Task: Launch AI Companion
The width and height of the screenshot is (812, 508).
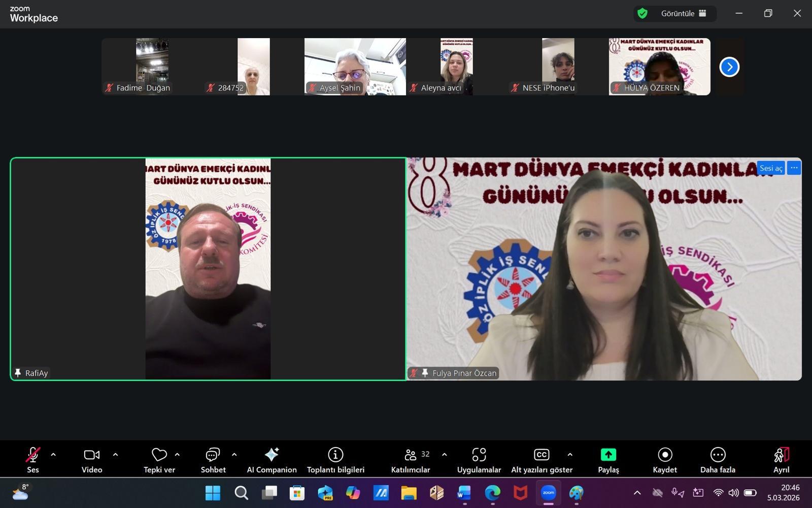Action: 272,459
